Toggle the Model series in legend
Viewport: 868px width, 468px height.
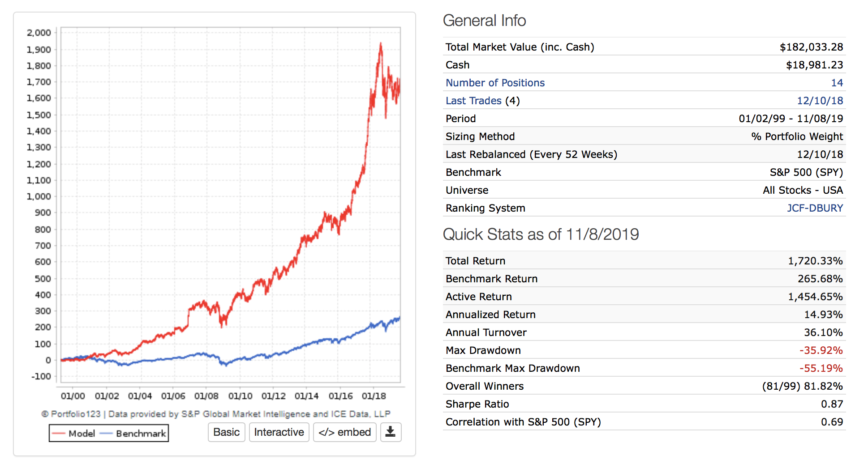tap(82, 434)
